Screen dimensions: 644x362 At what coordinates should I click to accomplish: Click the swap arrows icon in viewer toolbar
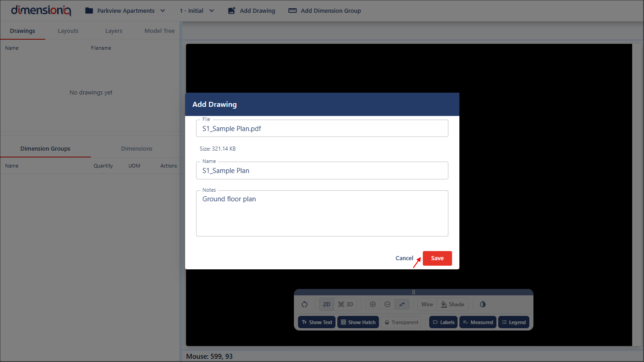[402, 304]
